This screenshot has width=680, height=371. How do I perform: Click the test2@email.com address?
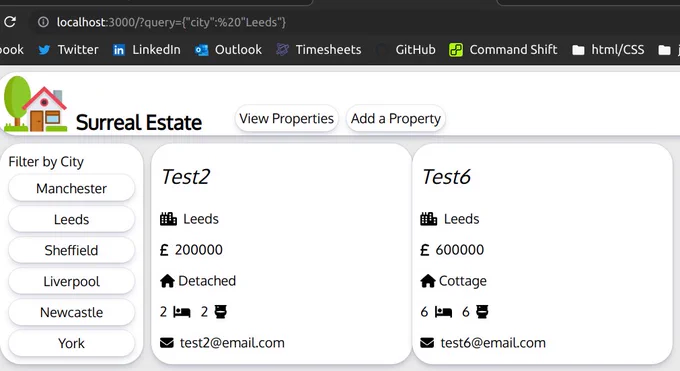[232, 343]
